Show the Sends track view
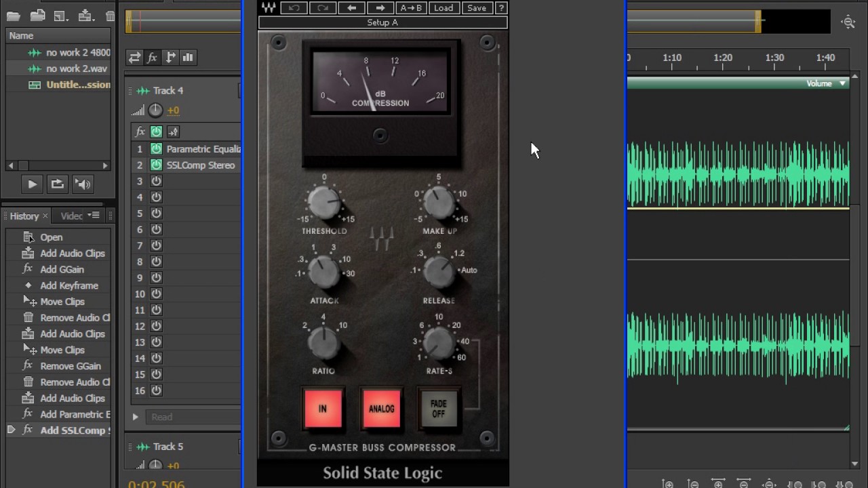Screen dimensions: 868x488 tap(170, 58)
